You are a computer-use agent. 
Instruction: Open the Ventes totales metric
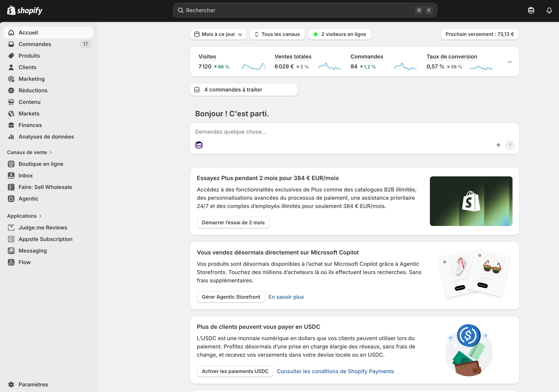coord(293,57)
